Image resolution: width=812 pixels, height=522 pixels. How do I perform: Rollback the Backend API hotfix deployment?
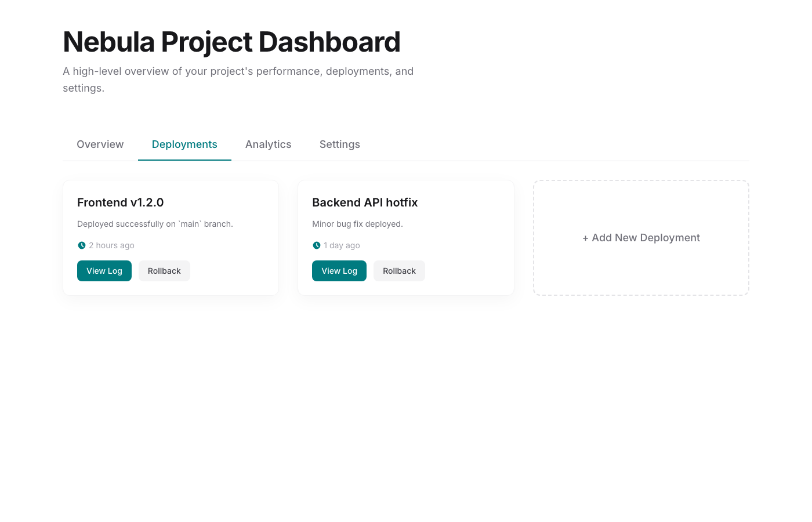coord(399,270)
